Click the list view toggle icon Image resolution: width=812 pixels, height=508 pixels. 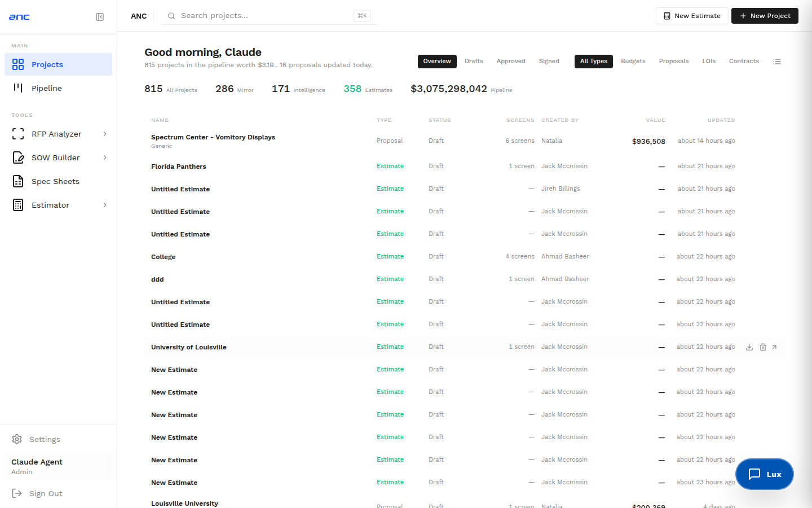click(777, 62)
